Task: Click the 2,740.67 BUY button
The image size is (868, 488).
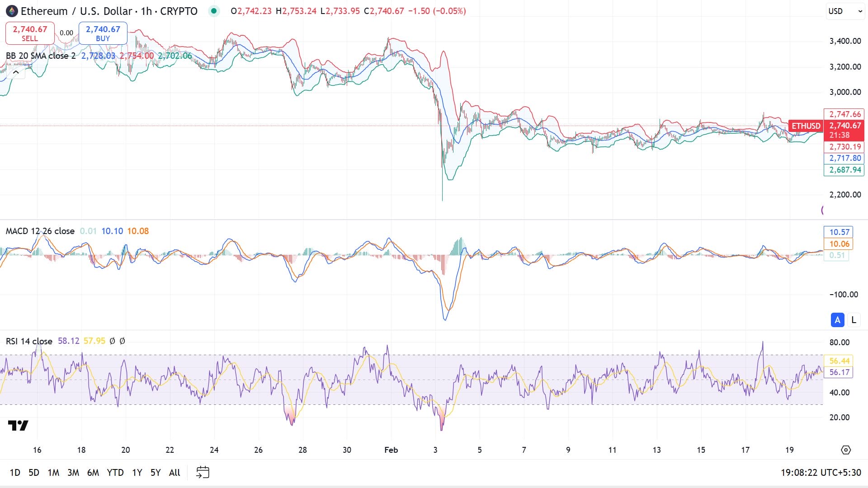Action: click(103, 33)
